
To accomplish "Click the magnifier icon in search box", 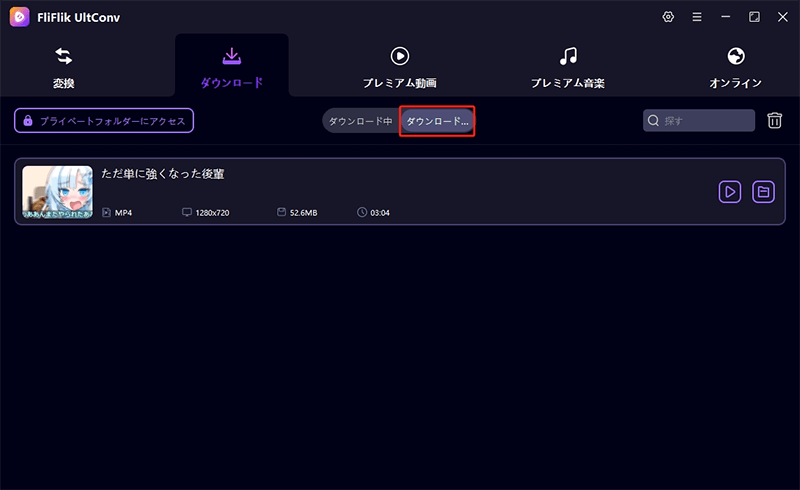I will 654,121.
